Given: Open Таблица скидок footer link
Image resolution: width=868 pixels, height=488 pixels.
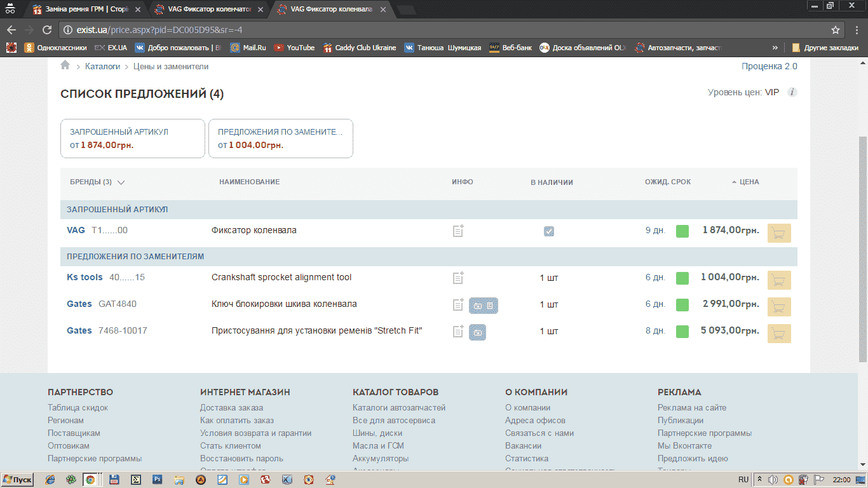Looking at the screenshot, I should point(78,407).
